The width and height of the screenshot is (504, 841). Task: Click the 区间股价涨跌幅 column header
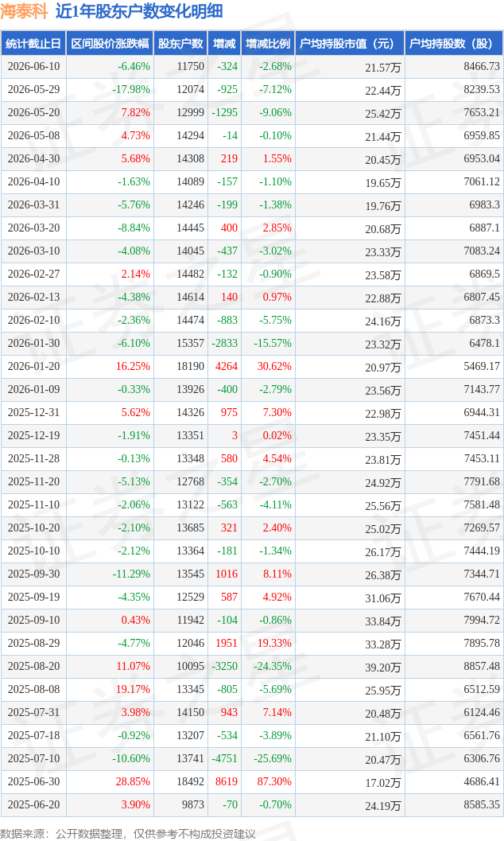click(110, 44)
